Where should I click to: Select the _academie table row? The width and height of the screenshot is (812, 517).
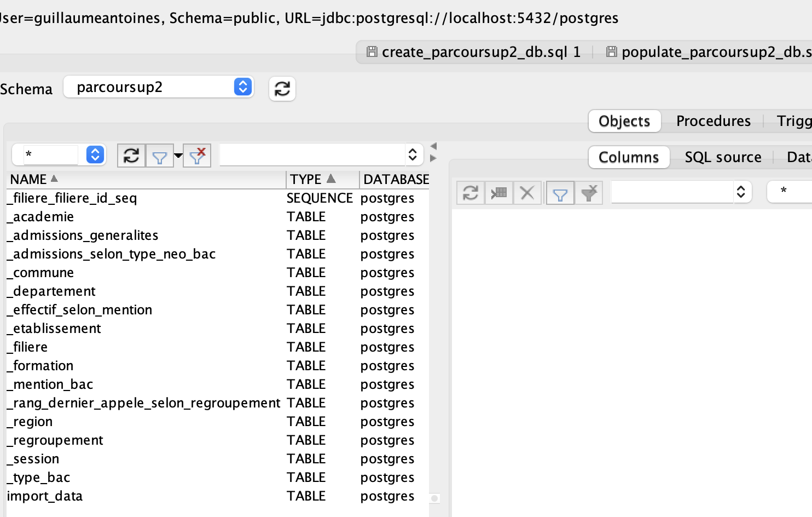(x=218, y=217)
